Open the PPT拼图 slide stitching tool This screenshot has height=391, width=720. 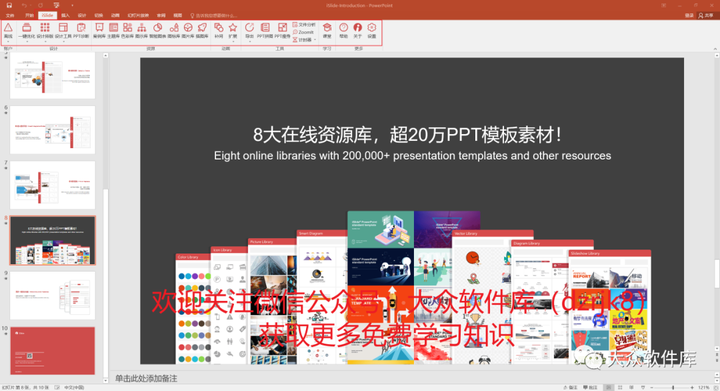pyautogui.click(x=265, y=30)
